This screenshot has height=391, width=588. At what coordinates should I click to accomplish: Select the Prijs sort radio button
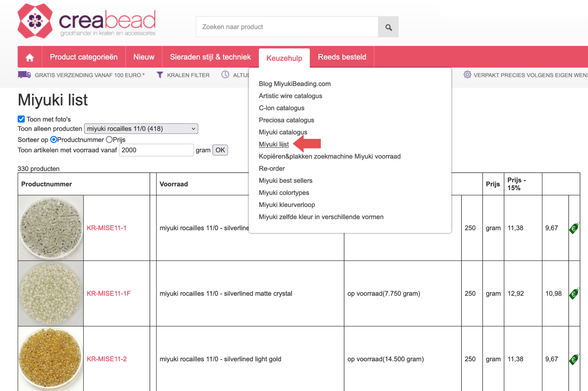109,140
